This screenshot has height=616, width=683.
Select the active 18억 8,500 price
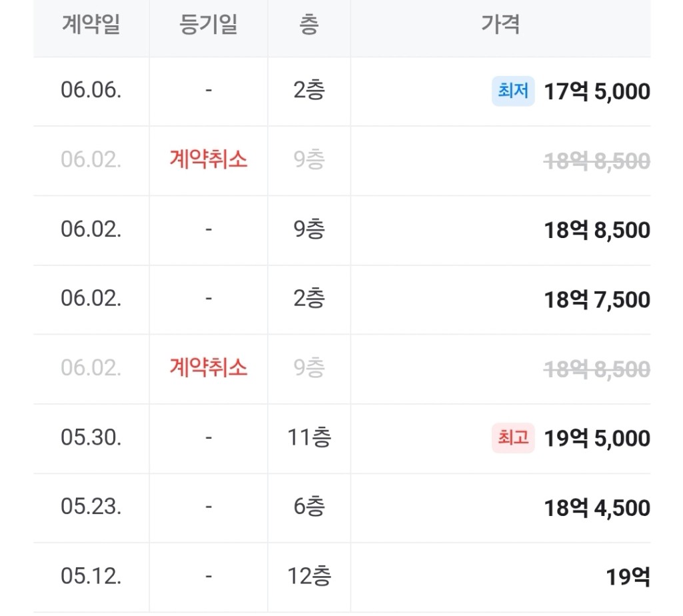point(597,230)
